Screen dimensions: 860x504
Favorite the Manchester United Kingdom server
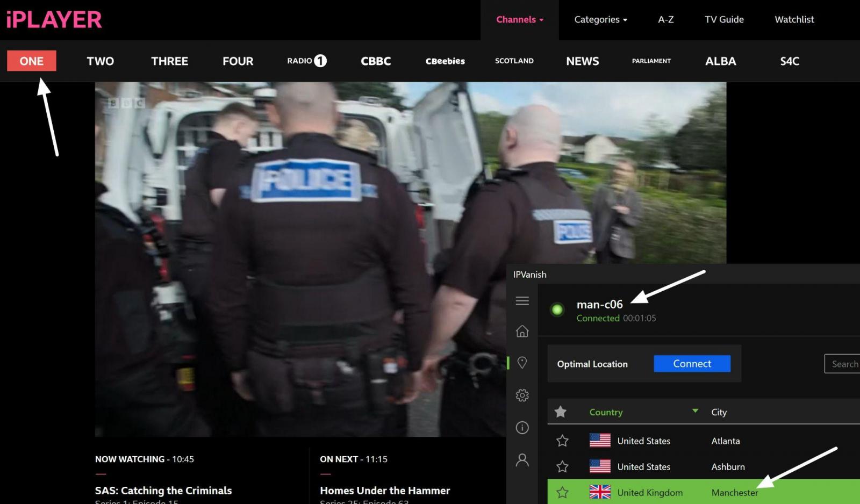[x=562, y=492]
